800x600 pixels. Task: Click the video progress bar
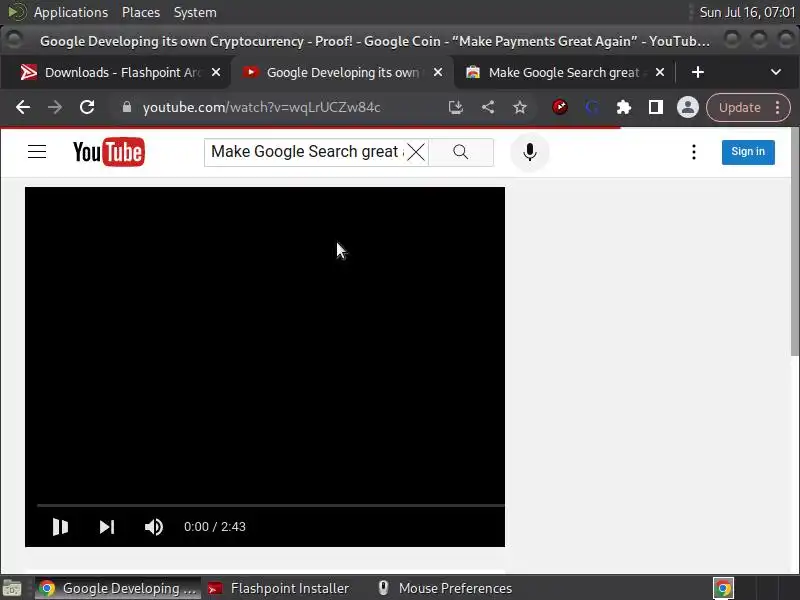coord(270,505)
